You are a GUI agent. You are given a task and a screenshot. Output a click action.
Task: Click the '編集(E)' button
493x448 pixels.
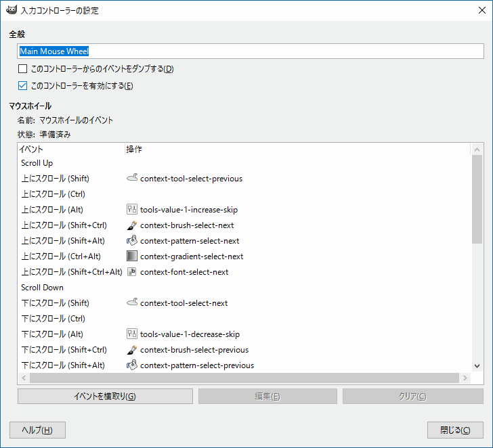pos(267,396)
